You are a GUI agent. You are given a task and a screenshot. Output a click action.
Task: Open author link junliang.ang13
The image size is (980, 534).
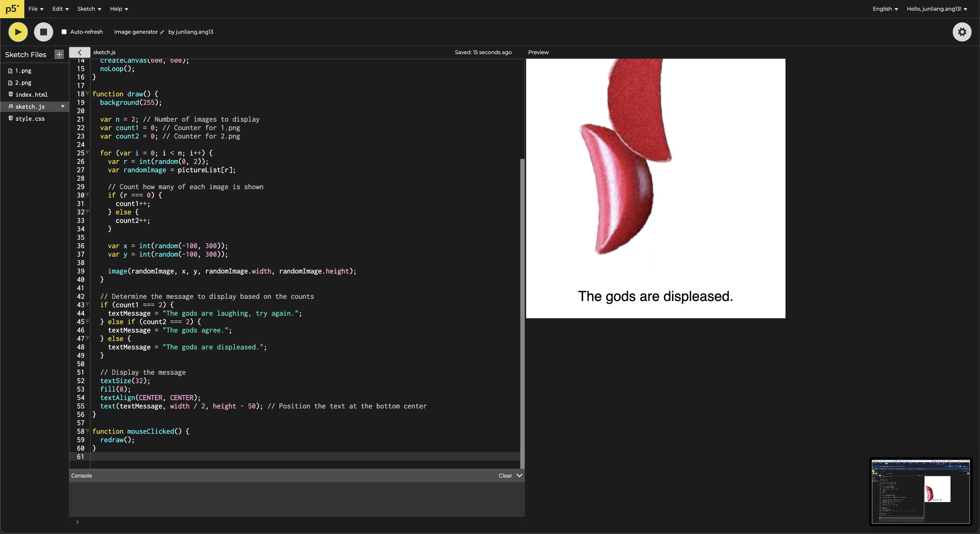[195, 31]
